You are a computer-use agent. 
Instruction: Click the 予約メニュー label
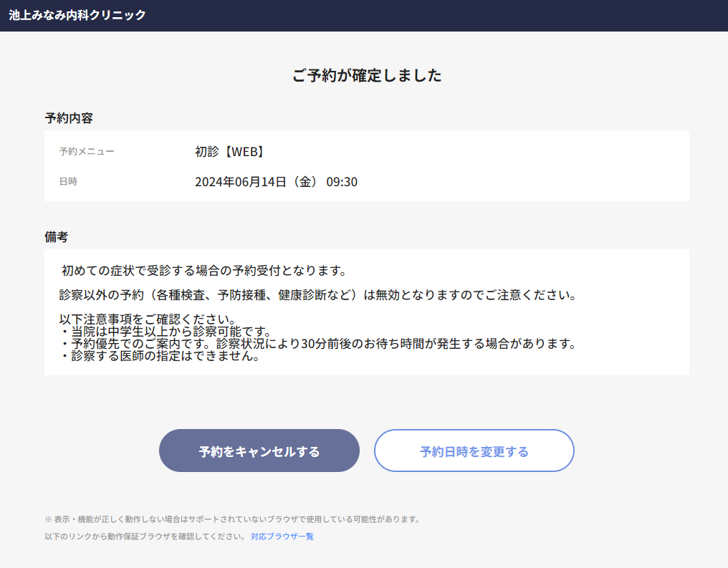click(x=87, y=151)
